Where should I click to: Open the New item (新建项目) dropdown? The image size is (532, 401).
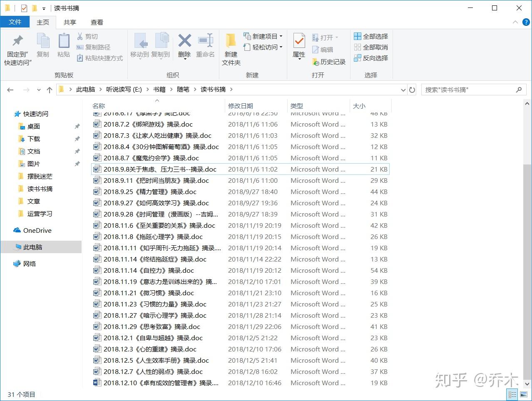281,36
